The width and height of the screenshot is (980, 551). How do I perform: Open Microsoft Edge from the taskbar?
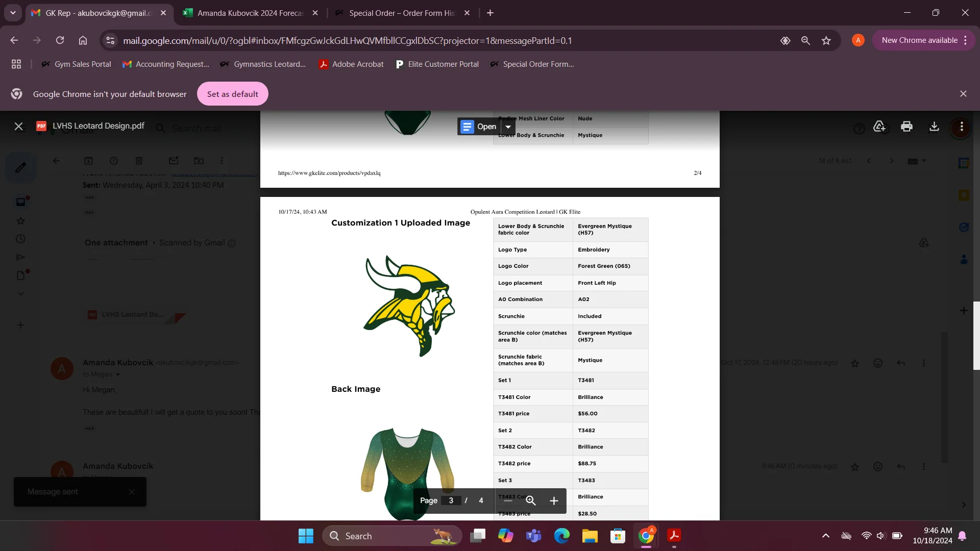pyautogui.click(x=562, y=536)
